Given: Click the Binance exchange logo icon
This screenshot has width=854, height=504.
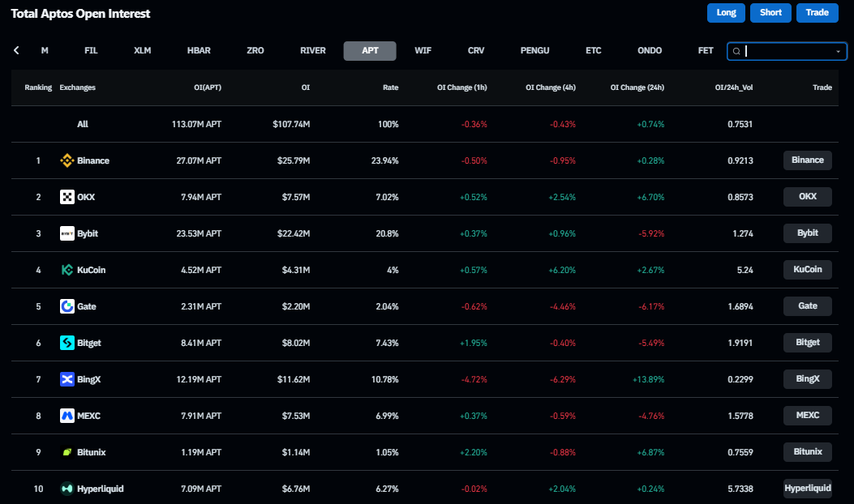Looking at the screenshot, I should point(67,160).
